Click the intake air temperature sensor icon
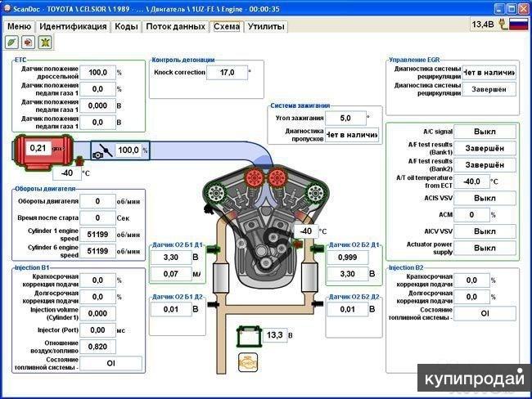The image size is (532, 399). coord(79,161)
